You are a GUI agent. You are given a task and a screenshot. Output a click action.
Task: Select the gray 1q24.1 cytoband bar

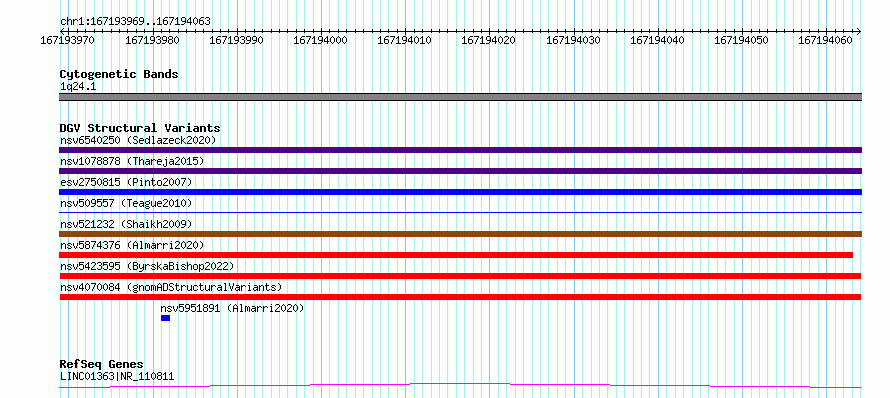(x=460, y=97)
